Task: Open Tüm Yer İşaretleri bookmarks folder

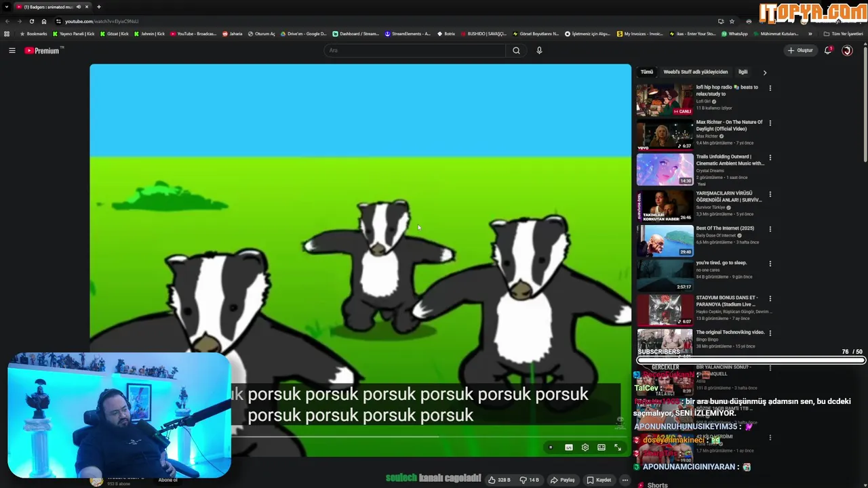Action: [x=843, y=34]
